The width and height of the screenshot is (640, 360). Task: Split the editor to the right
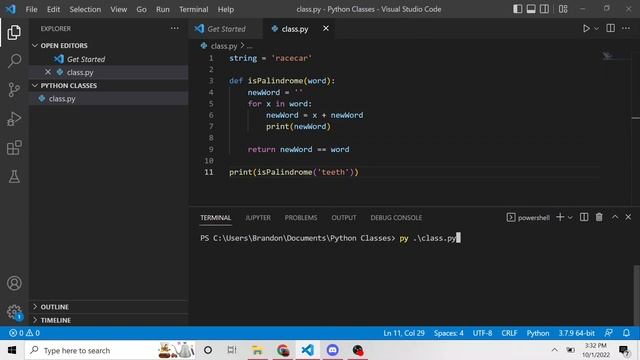[611, 28]
